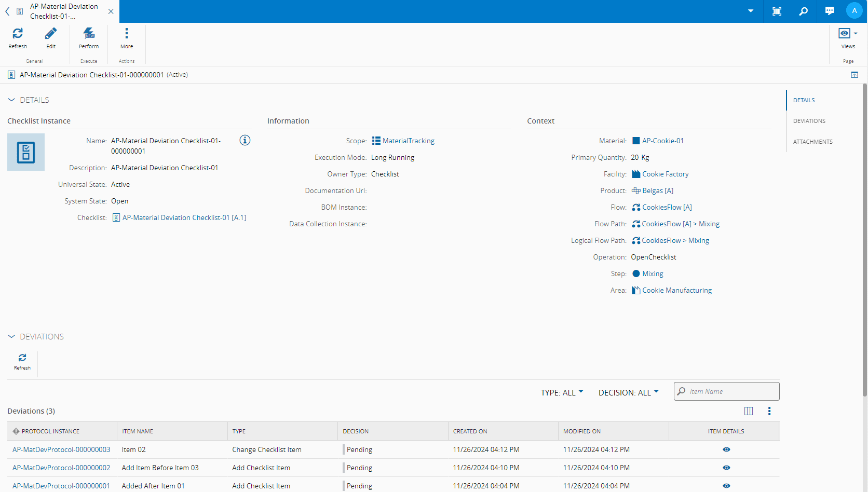Open the search magnifier in header
Image resolution: width=868 pixels, height=492 pixels.
click(x=804, y=11)
